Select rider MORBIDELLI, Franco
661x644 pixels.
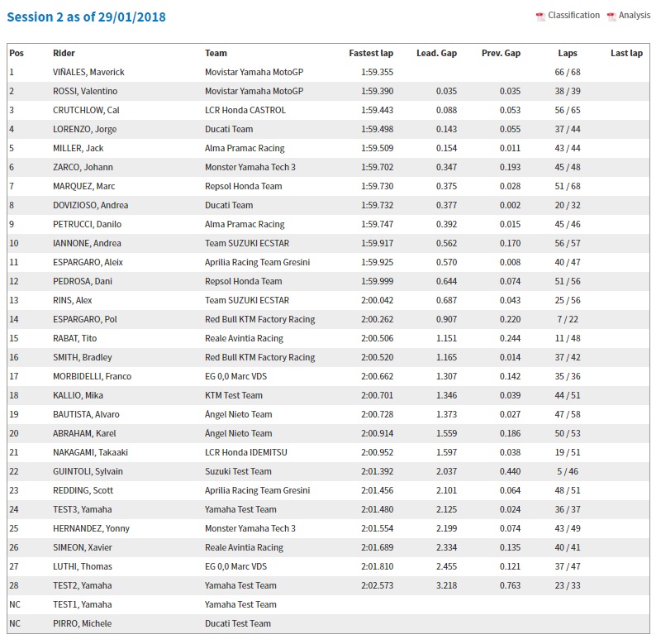[x=93, y=376]
